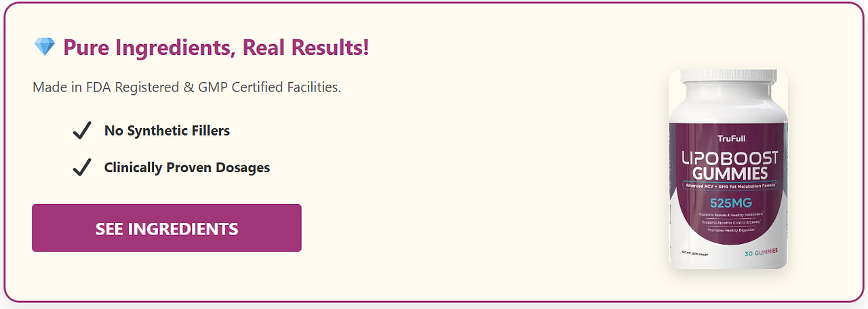Screen dimensions: 868x309
Task: Click the Clinically Proven Dosages label
Action: pos(186,167)
